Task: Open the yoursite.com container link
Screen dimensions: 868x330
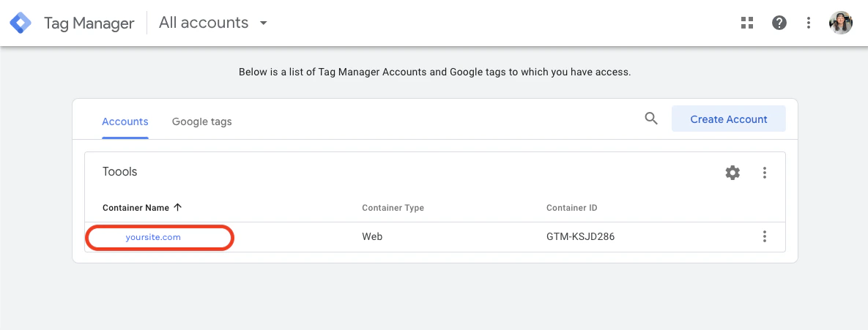Action: (x=153, y=237)
